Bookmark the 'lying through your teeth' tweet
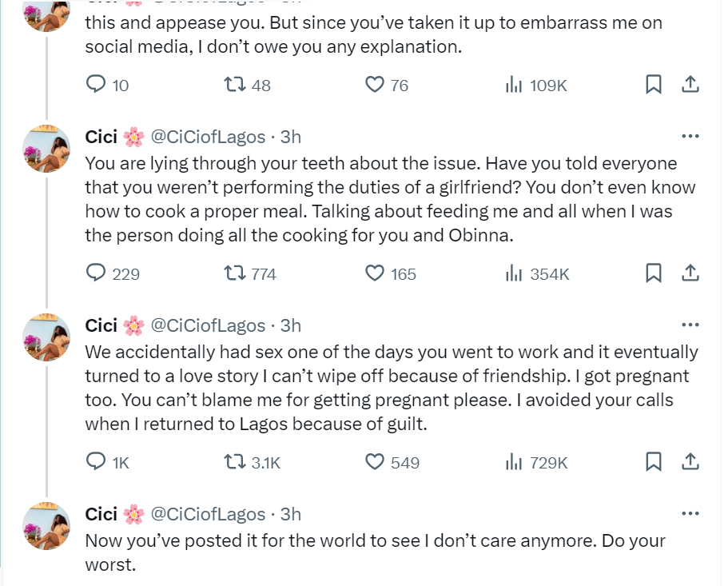 pos(653,273)
